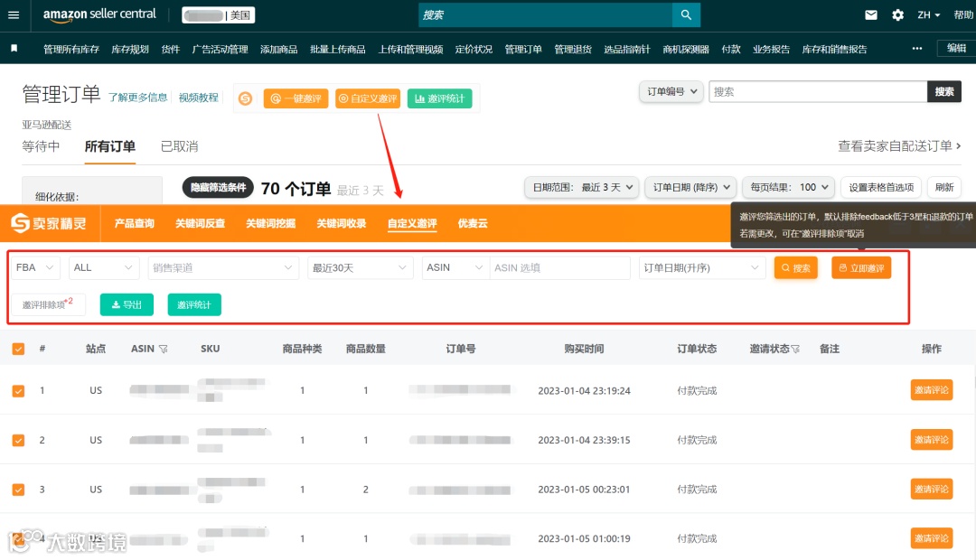Click the 编辑 button in navigation bar
The width and height of the screenshot is (976, 560).
956,49
